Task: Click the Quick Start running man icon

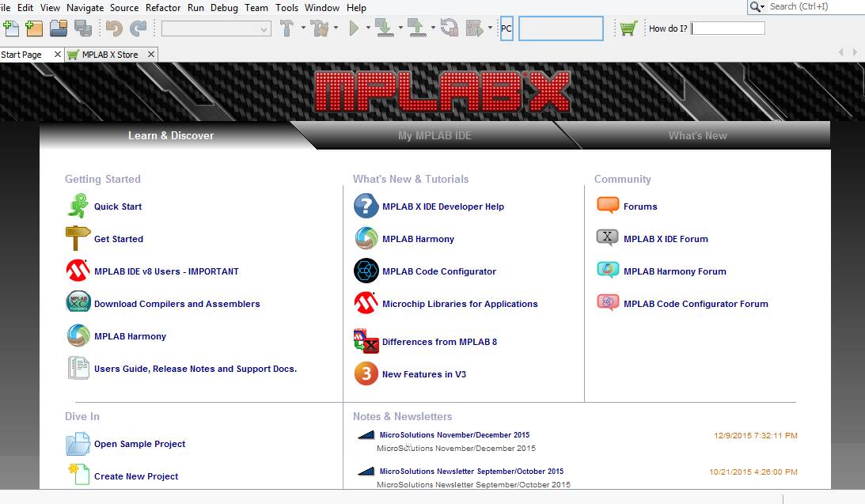Action: [78, 207]
